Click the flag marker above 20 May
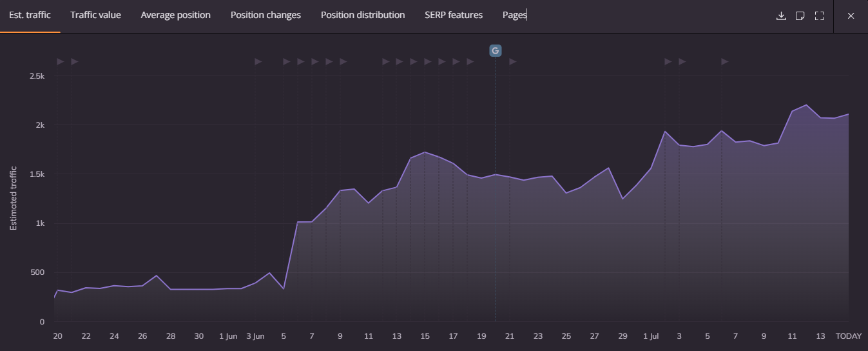 (61, 61)
